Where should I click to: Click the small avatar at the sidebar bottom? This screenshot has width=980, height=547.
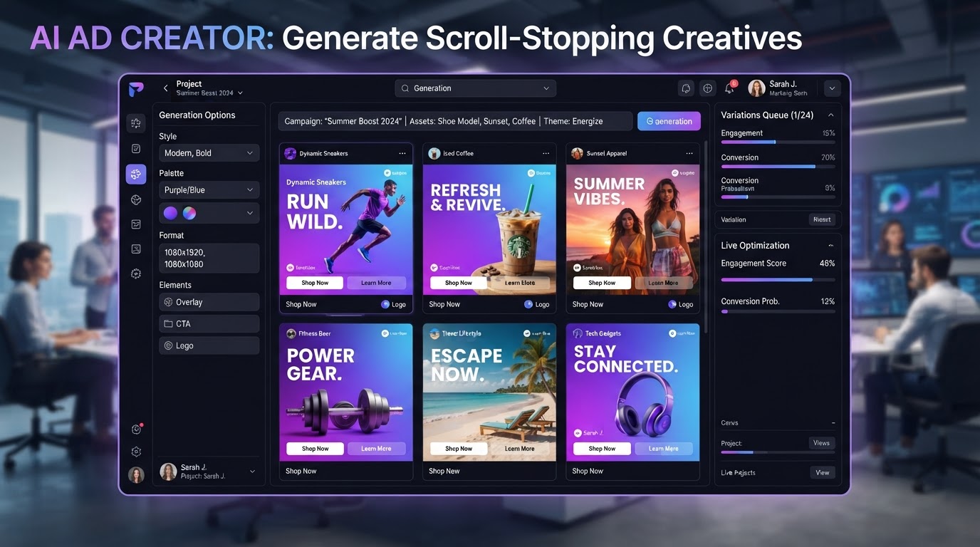pyautogui.click(x=136, y=474)
